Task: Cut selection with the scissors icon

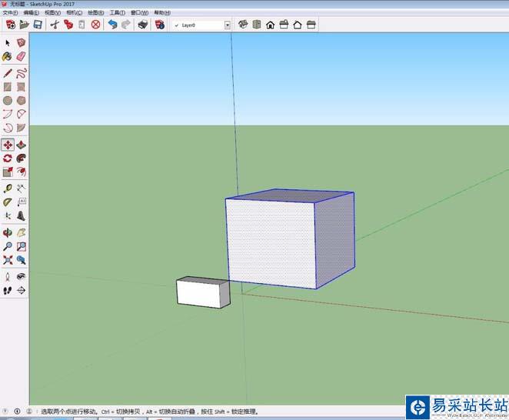Action: pyautogui.click(x=55, y=25)
